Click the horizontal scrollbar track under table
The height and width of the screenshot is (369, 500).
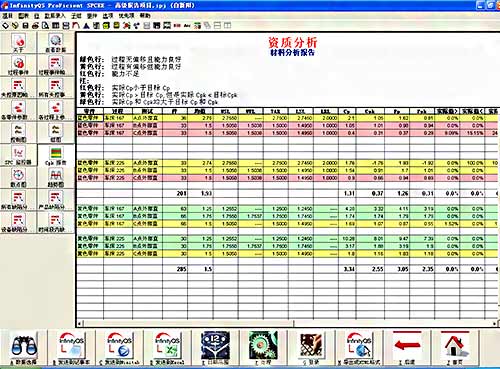pos(393,323)
